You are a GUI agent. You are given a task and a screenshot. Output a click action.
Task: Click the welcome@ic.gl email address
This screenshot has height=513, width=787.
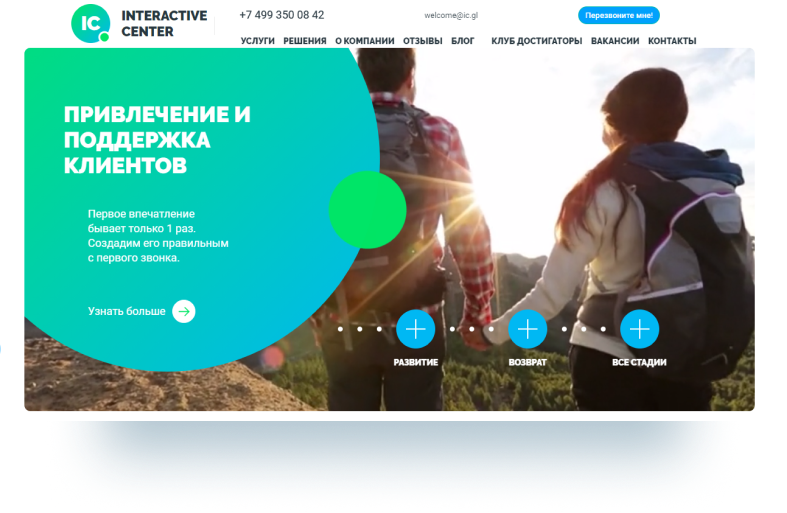point(451,16)
